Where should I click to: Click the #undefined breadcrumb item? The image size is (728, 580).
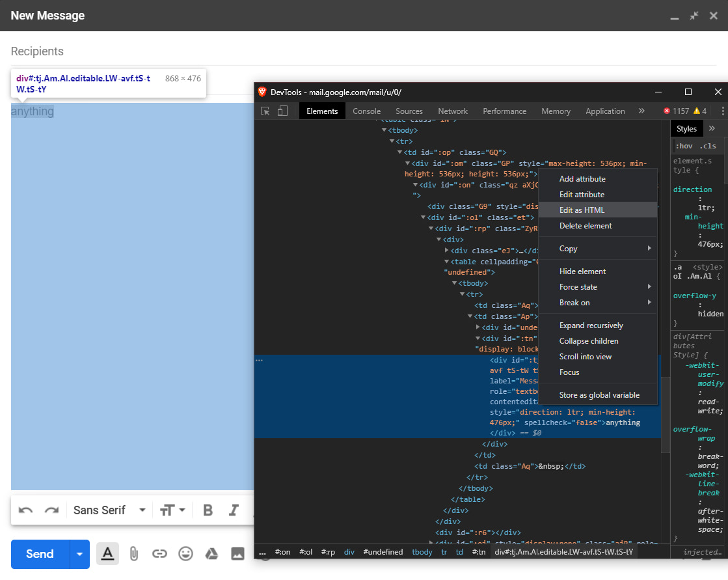pos(383,551)
